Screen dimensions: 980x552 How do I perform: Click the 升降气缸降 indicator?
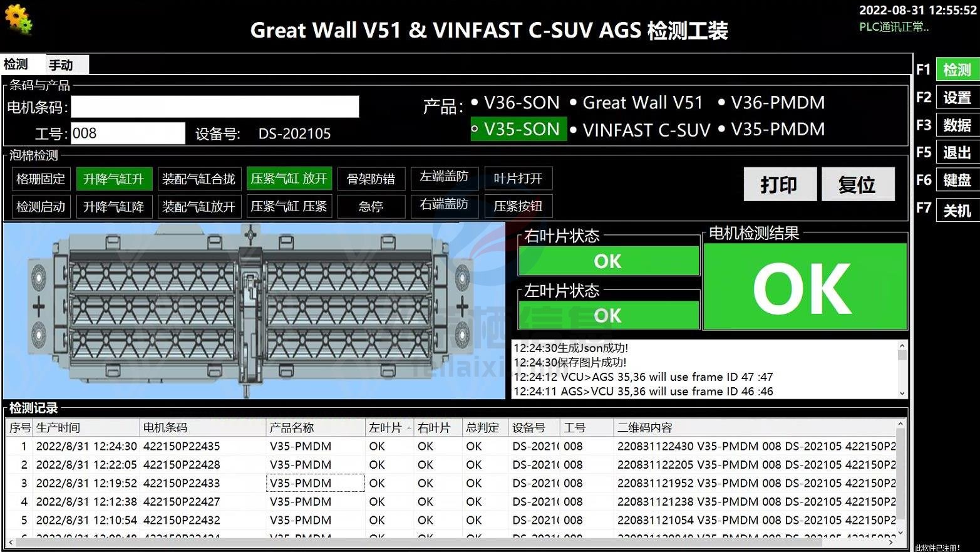(113, 207)
